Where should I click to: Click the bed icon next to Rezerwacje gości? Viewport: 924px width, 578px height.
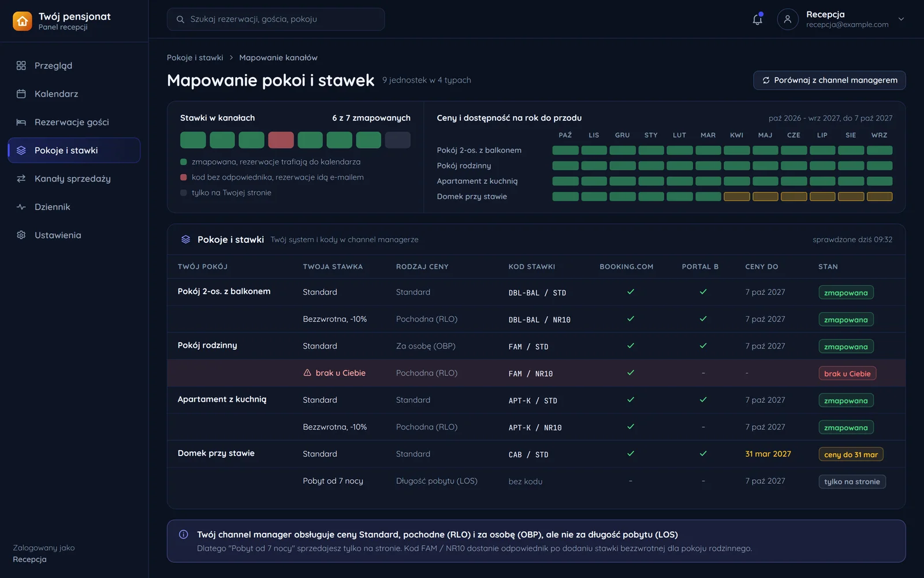point(21,122)
